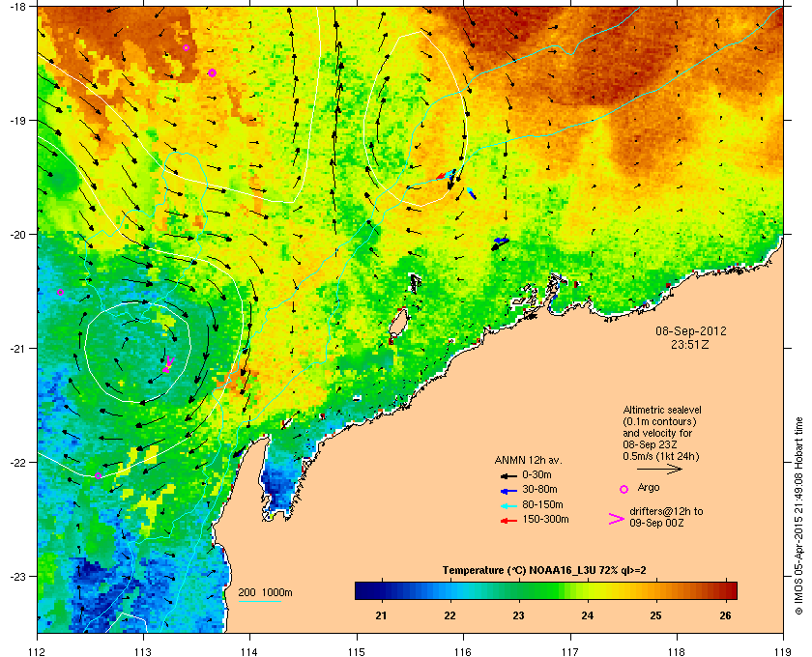Click the 'Altimetric sealevel' caption
Viewport: 812px width, 657px height.
point(662,410)
